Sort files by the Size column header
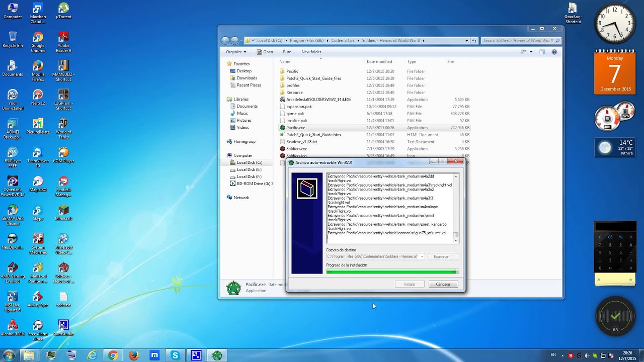The height and width of the screenshot is (362, 644). (x=458, y=62)
